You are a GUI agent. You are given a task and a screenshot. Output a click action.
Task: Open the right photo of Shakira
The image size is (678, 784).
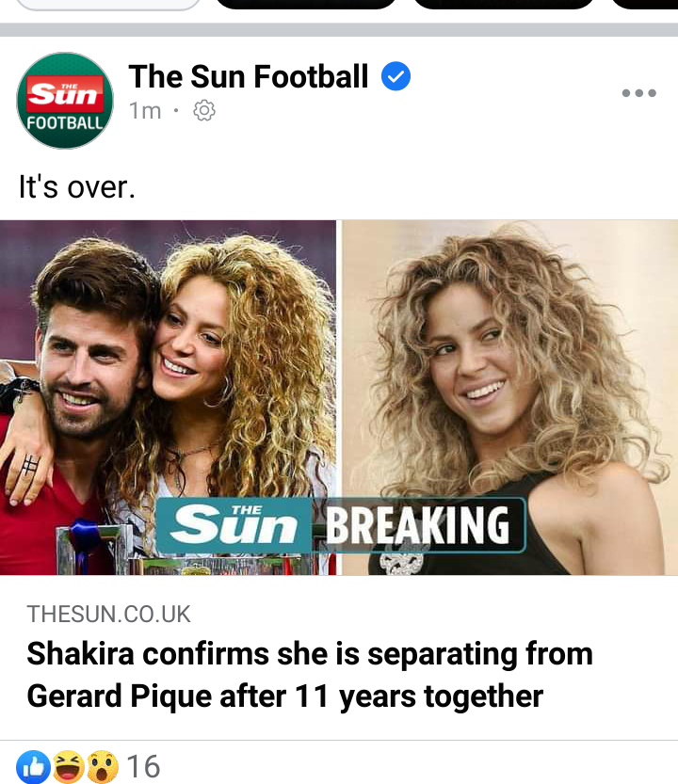[x=509, y=397]
